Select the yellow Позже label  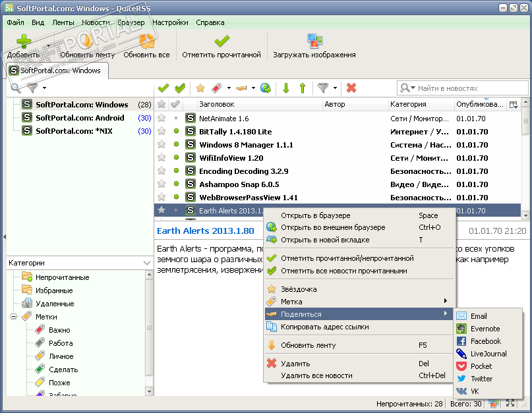point(59,383)
